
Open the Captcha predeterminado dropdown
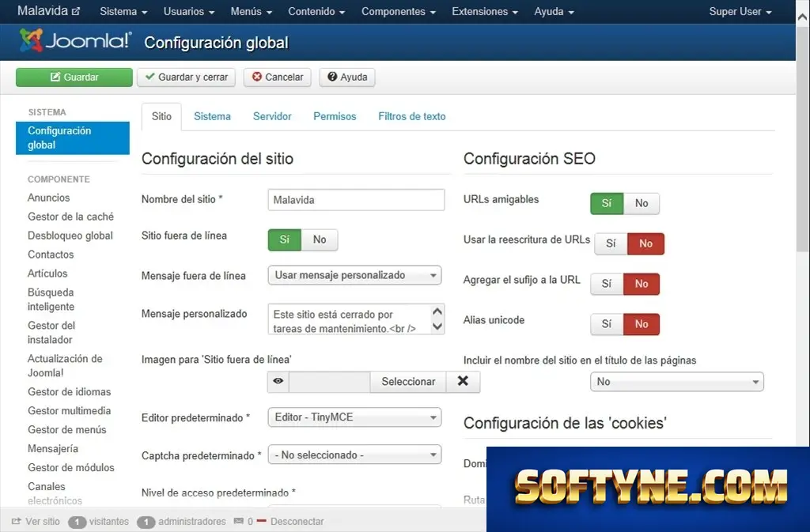354,455
